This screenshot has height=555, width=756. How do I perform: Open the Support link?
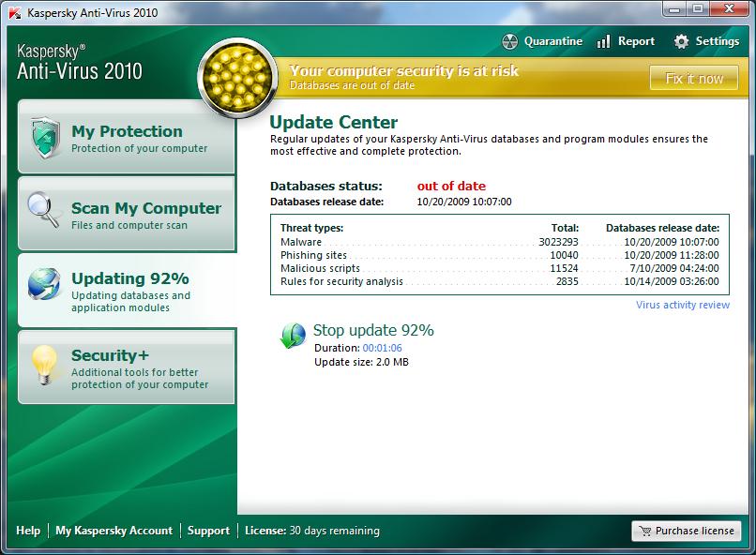coord(208,531)
